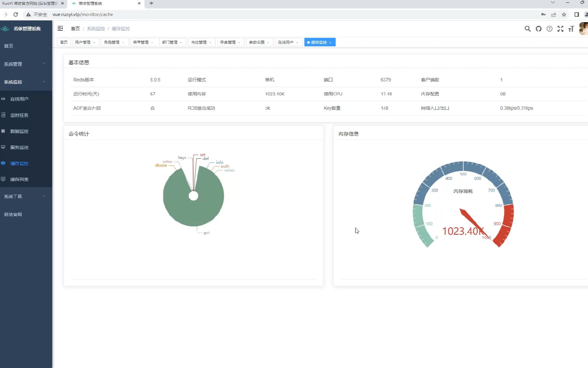588x368 pixels.
Task: Close the 菜单管理 tag tab
Action: point(152,43)
